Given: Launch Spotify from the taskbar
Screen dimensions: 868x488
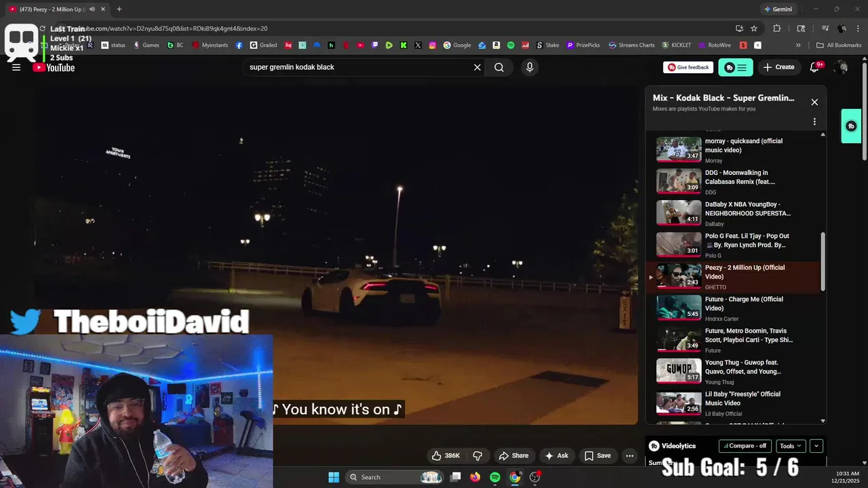Looking at the screenshot, I should click(495, 477).
